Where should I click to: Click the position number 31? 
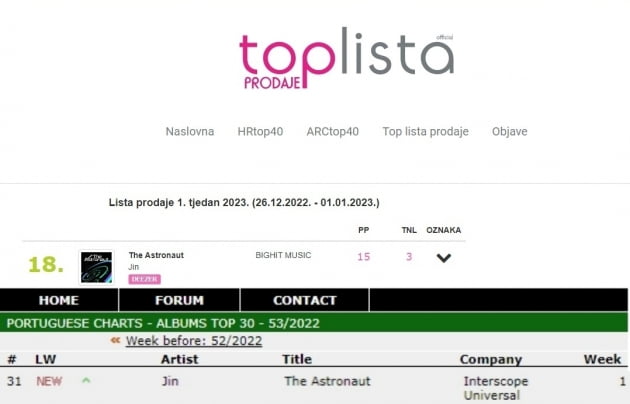point(14,381)
